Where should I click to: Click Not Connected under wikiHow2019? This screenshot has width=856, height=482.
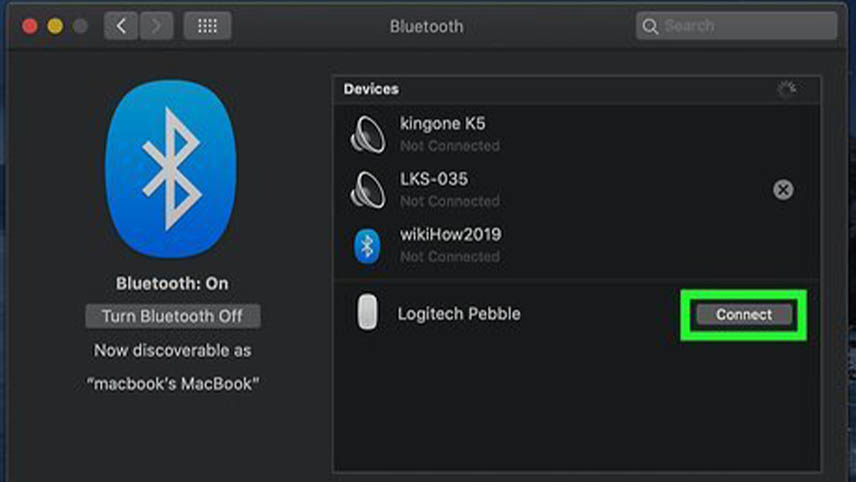pyautogui.click(x=450, y=257)
